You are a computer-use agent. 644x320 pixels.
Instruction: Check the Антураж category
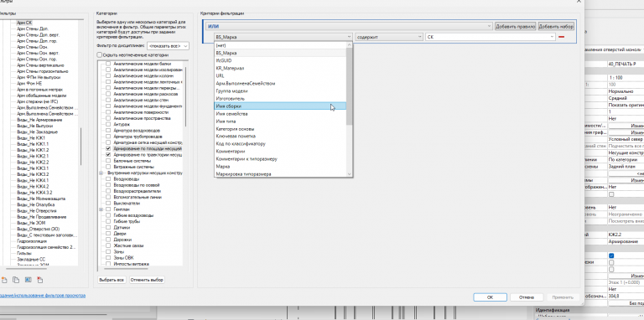tap(108, 124)
